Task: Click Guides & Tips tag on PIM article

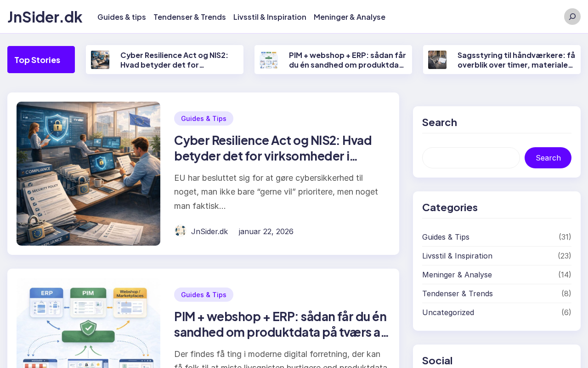Action: (204, 294)
